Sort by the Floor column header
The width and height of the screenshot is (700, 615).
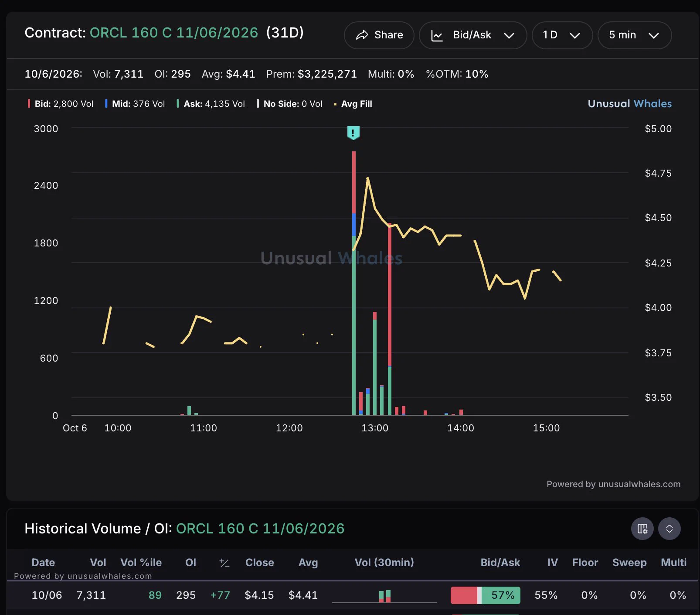(585, 563)
